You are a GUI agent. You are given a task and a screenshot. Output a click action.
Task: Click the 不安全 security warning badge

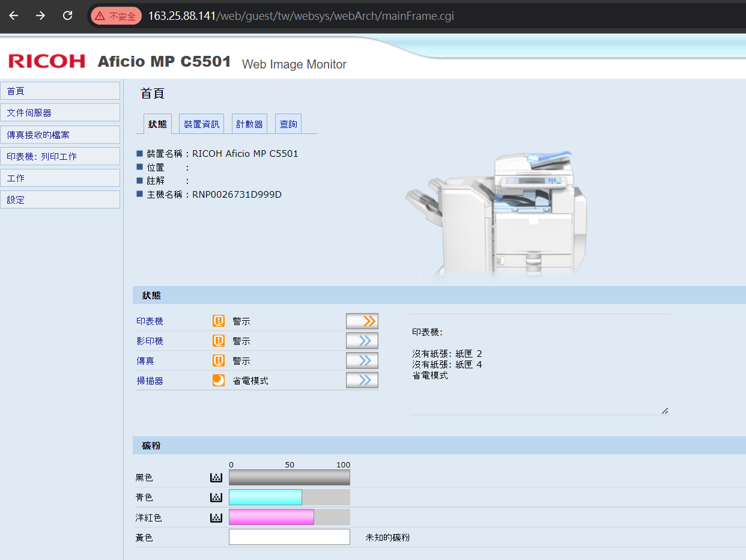(x=116, y=16)
